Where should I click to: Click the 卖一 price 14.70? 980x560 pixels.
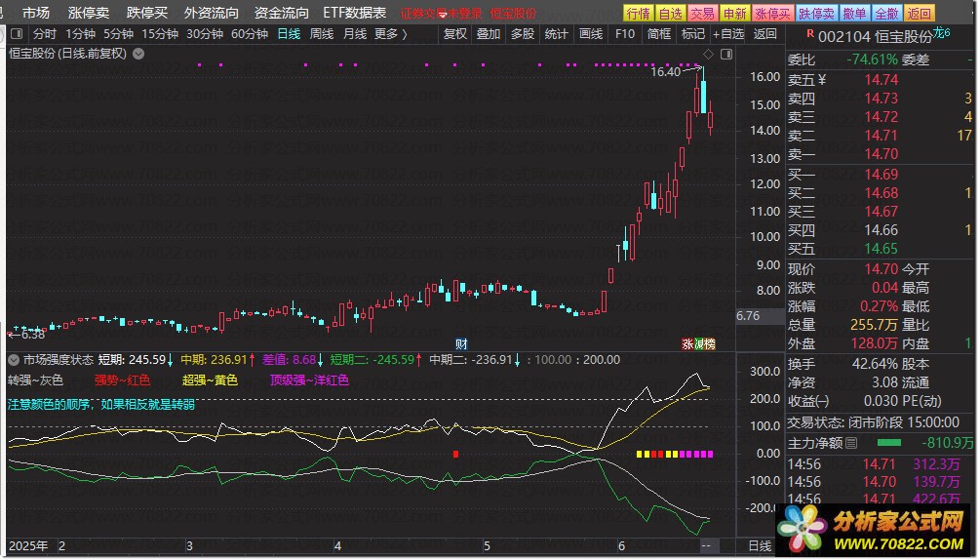pos(882,154)
